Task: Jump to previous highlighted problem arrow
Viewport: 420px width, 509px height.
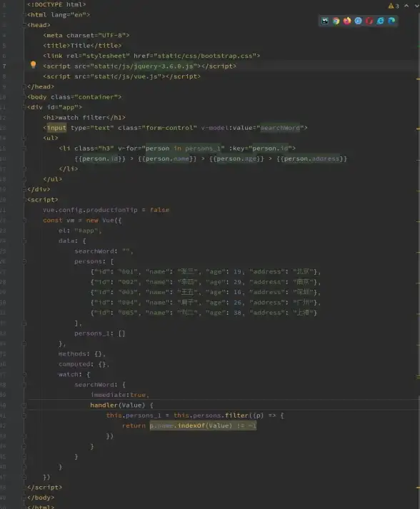Action: pos(406,6)
